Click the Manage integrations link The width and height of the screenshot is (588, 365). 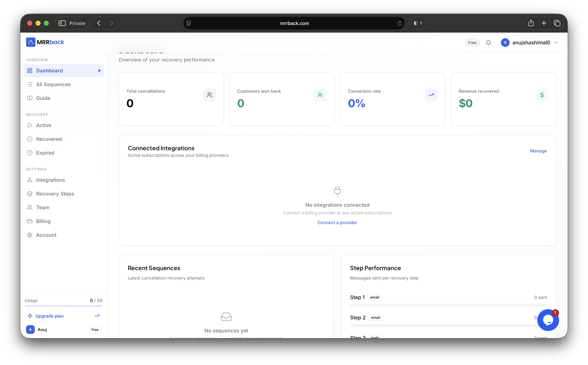click(x=538, y=151)
